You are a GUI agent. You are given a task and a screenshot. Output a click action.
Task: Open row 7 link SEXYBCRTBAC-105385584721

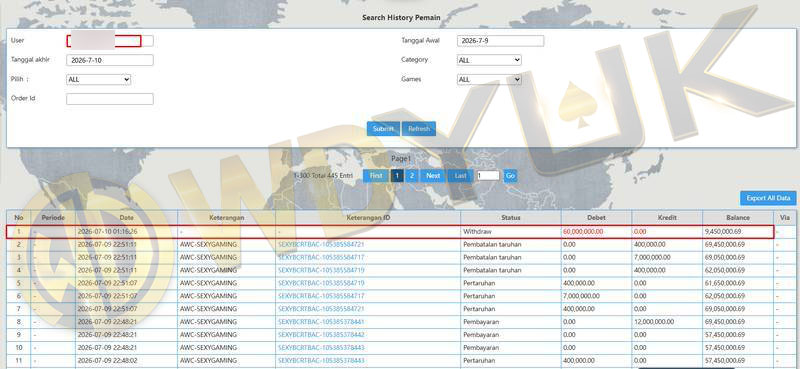click(x=321, y=309)
